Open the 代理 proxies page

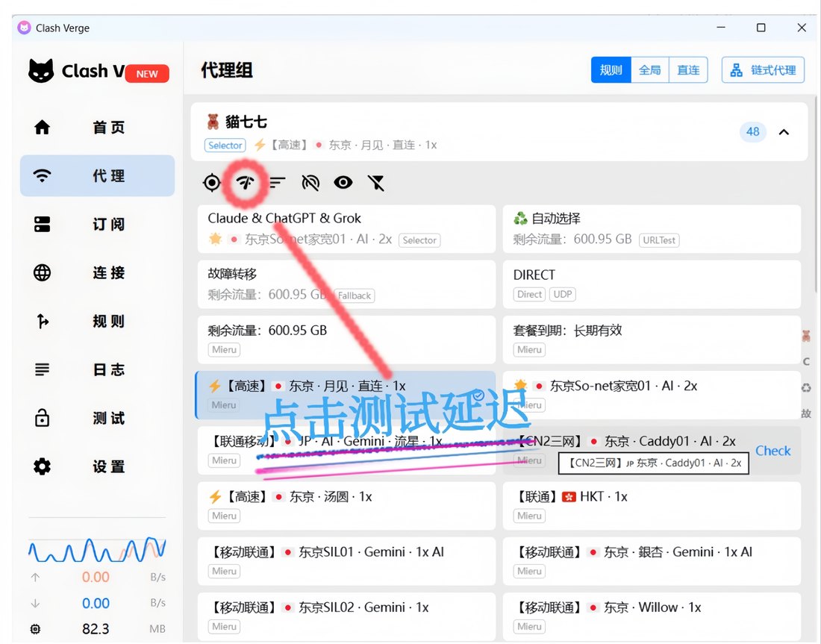(97, 175)
